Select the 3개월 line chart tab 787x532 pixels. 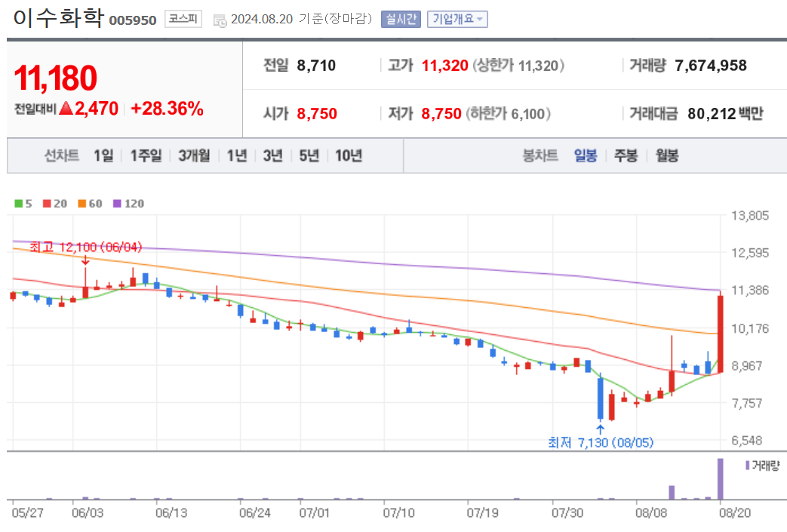194,155
